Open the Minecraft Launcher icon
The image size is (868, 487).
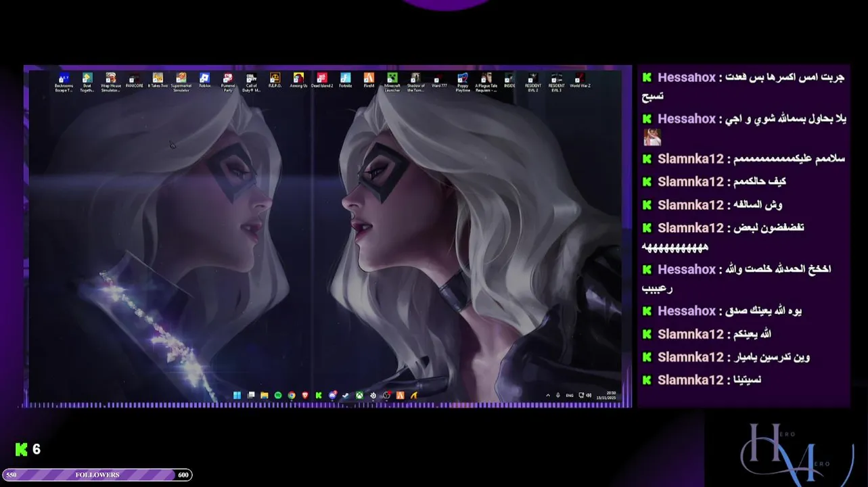point(392,82)
